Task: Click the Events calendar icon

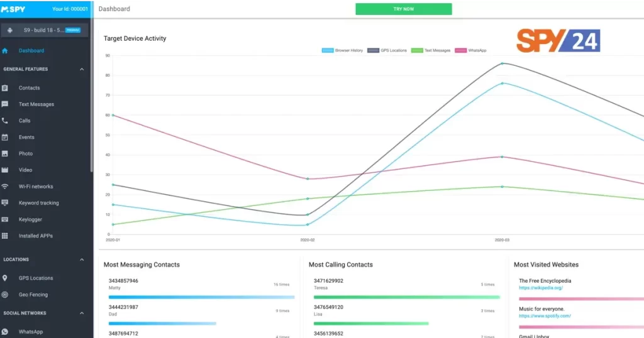Action: [5, 138]
